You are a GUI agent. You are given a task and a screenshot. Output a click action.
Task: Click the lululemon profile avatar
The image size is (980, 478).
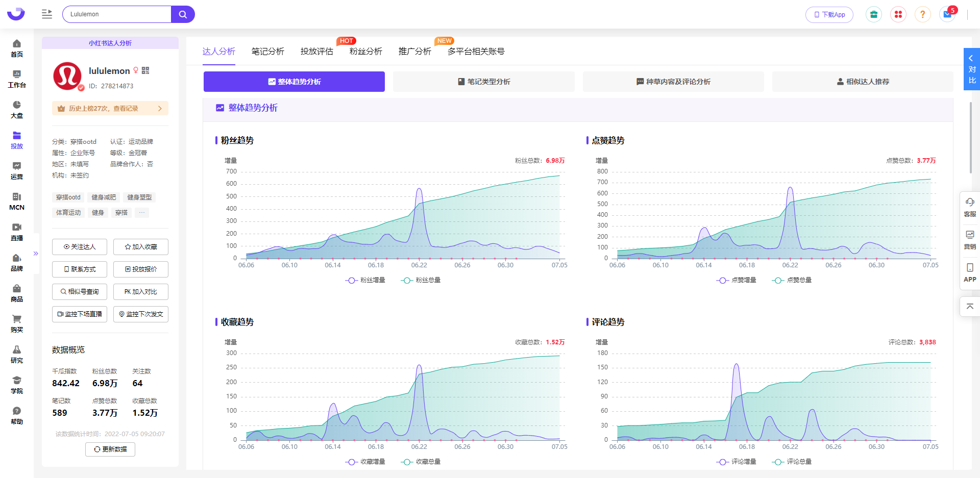pos(68,76)
